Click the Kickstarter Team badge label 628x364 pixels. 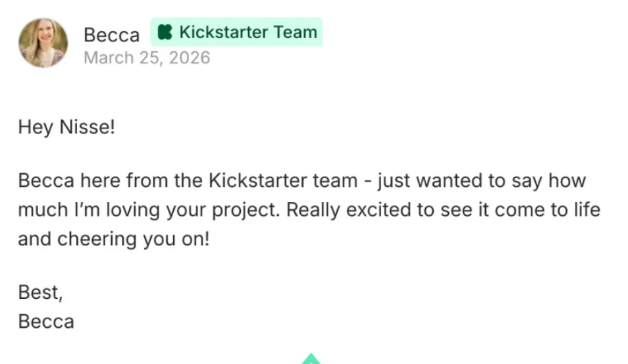click(x=248, y=32)
